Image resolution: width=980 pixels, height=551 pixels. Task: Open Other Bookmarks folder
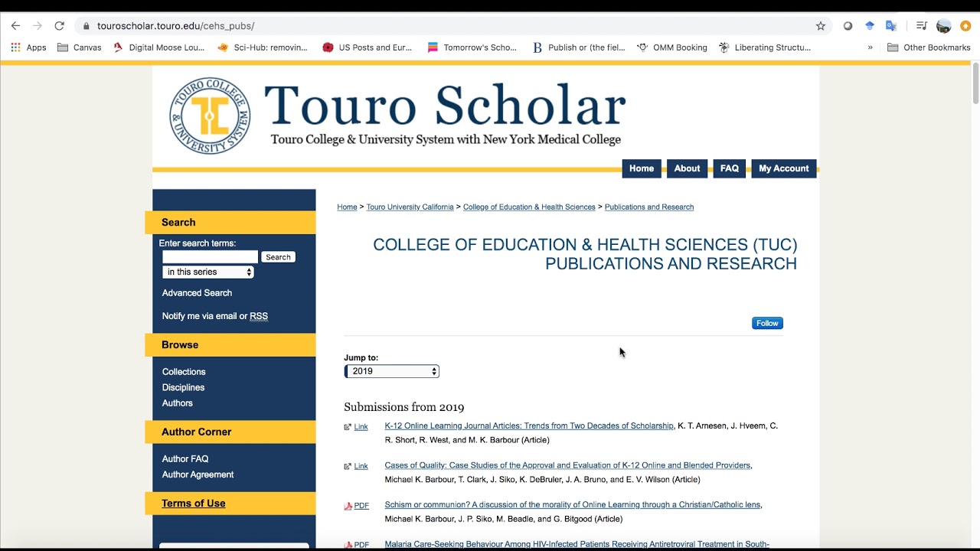pos(929,47)
